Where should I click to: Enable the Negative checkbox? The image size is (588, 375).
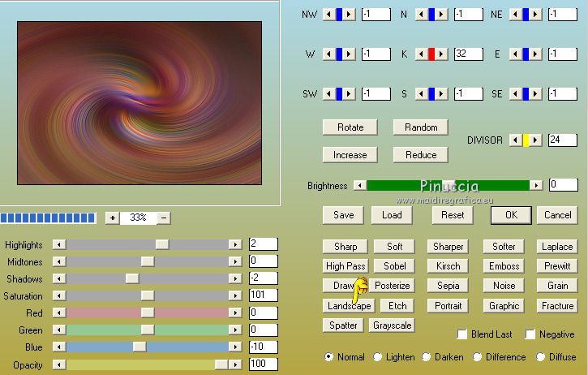point(530,334)
